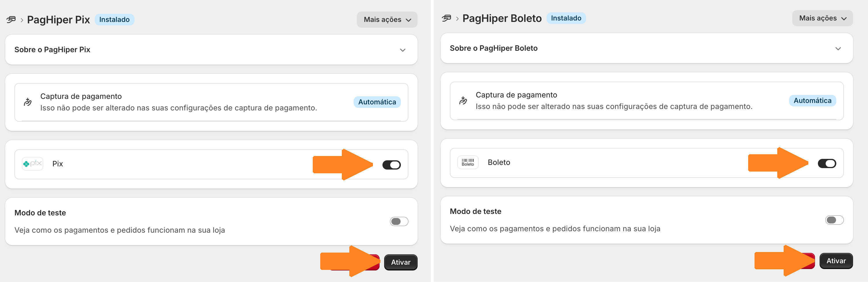Screen dimensions: 868x282
Task: Click the PagHiper Pix page title
Action: pyautogui.click(x=58, y=20)
